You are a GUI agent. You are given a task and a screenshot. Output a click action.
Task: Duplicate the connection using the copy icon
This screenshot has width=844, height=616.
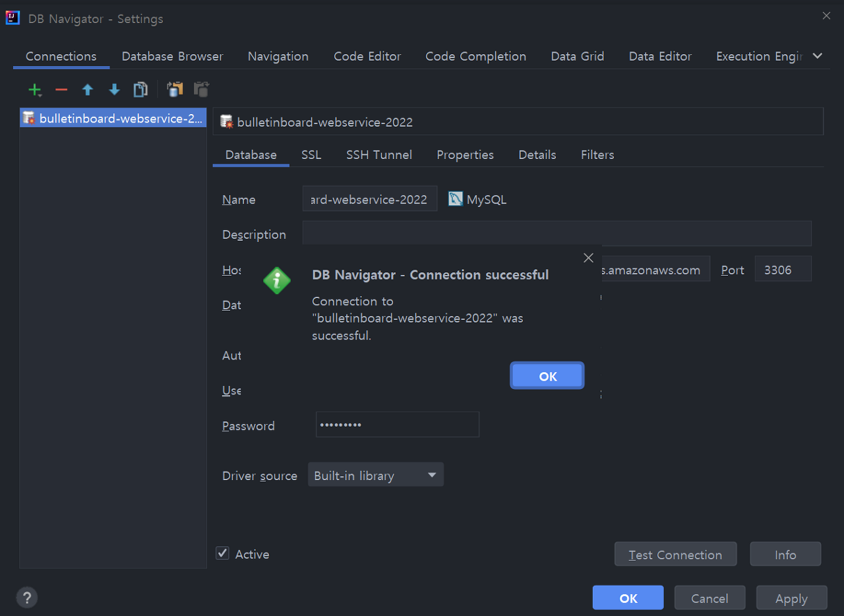click(x=140, y=90)
